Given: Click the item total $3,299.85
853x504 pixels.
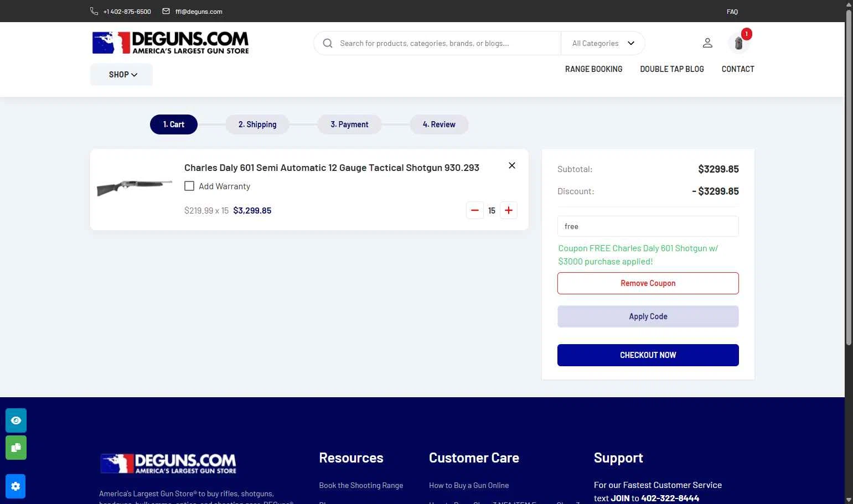Looking at the screenshot, I should [252, 211].
